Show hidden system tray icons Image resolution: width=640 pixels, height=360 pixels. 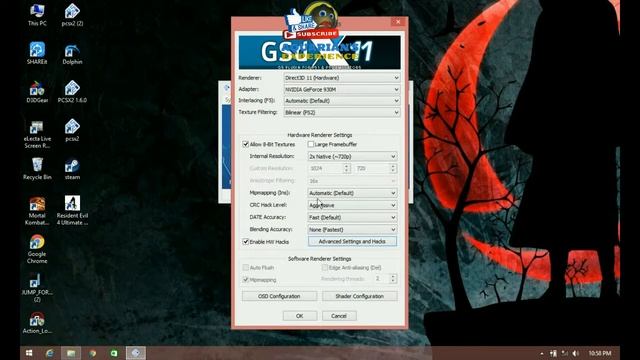point(542,353)
